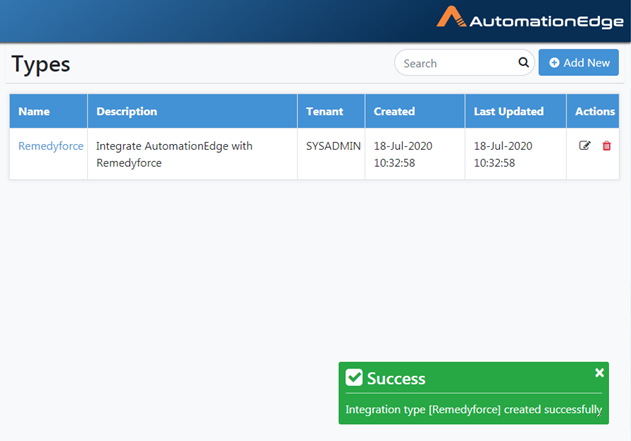Click the AutomationEdge logo

coord(530,18)
